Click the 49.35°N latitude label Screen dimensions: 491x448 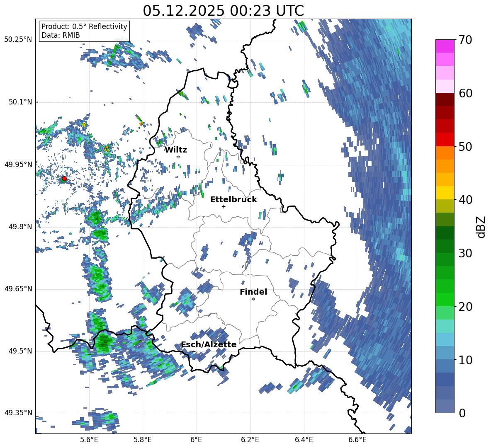(18, 413)
